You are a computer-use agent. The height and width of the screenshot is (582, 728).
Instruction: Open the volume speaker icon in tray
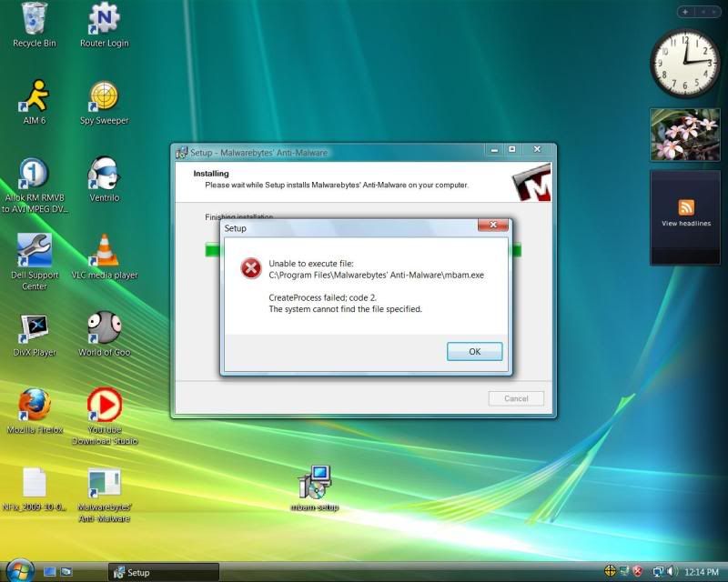(x=672, y=571)
